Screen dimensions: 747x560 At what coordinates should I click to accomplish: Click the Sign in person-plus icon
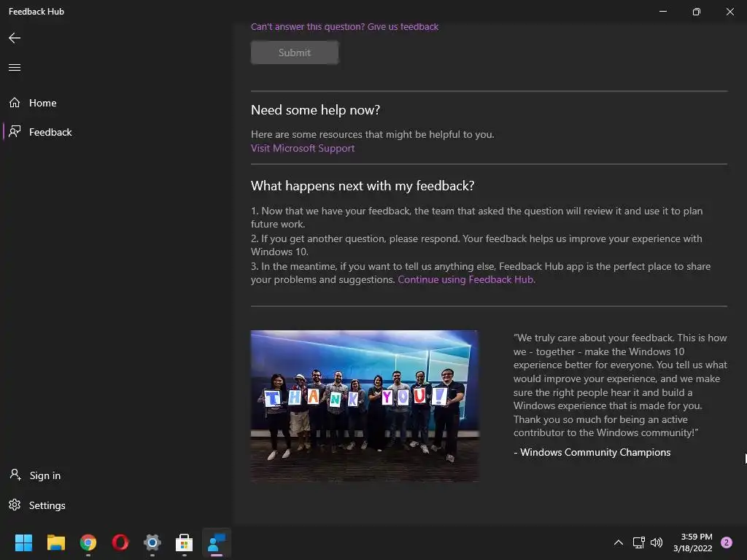point(15,475)
